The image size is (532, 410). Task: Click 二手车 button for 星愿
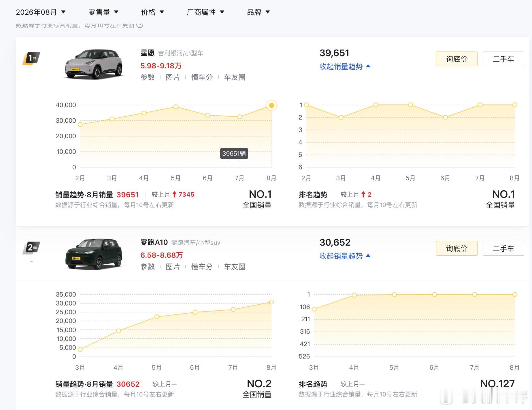[x=503, y=59]
